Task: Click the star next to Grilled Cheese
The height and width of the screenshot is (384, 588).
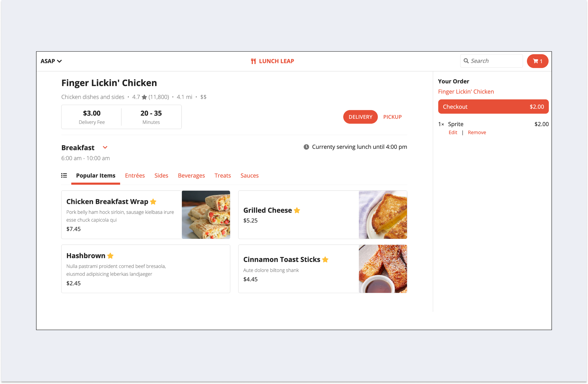Action: 297,210
